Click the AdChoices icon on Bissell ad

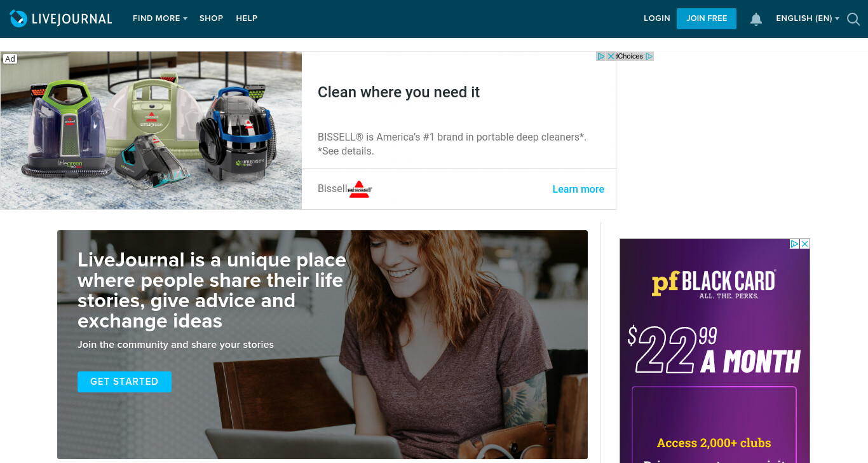[x=600, y=56]
